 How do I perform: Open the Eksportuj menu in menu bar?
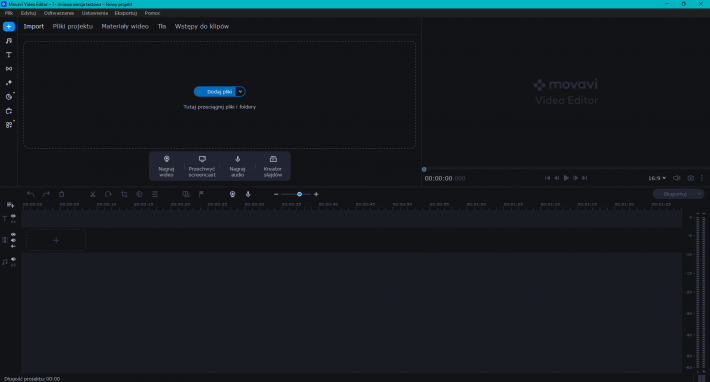click(126, 13)
